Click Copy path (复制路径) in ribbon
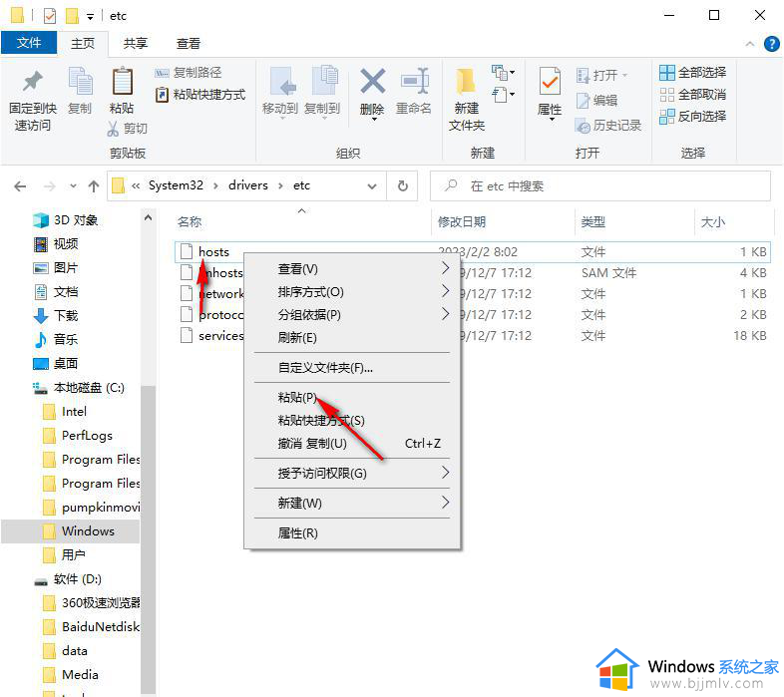The height and width of the screenshot is (697, 784). [188, 73]
